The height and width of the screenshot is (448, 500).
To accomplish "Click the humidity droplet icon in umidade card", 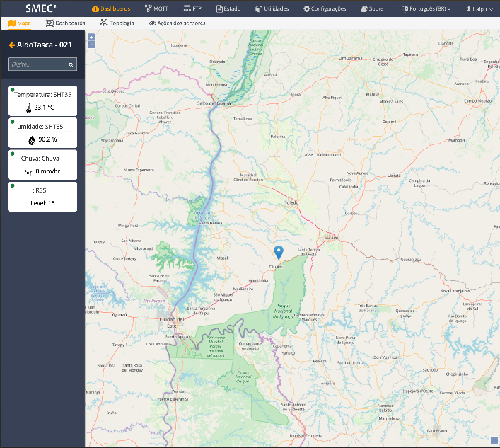I will pos(32,139).
